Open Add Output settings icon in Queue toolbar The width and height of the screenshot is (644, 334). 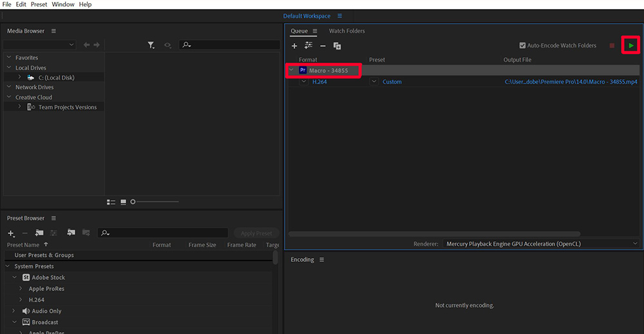tap(308, 46)
